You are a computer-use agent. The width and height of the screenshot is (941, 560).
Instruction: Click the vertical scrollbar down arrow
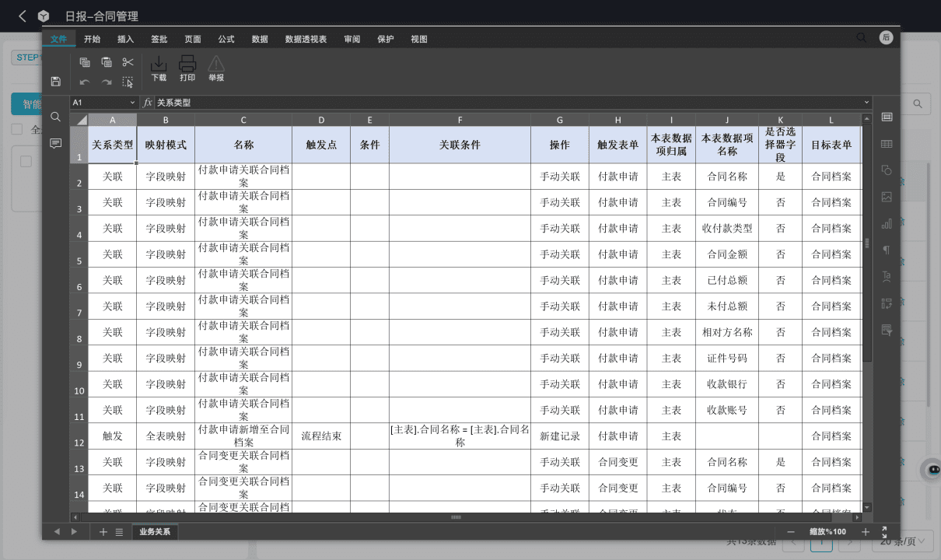click(868, 507)
